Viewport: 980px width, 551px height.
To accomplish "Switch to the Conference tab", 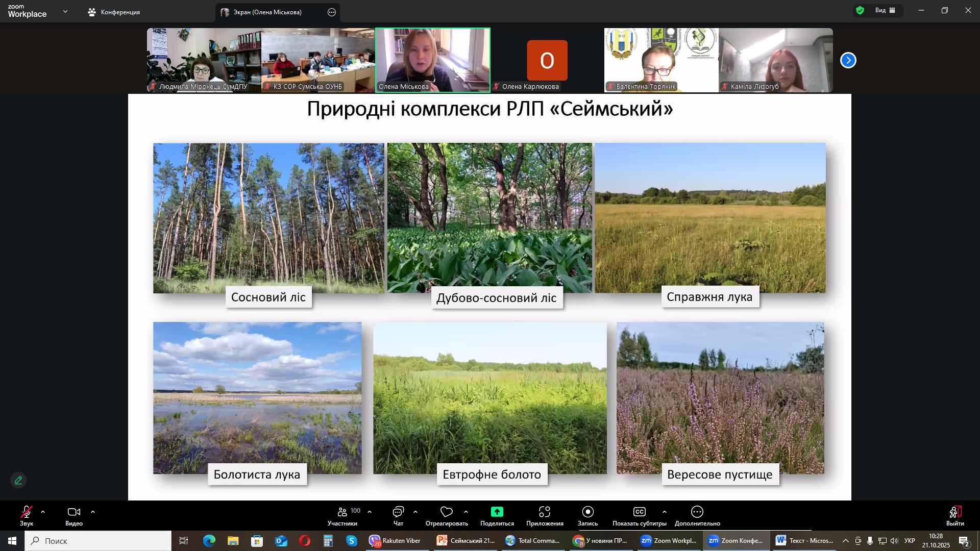I will (x=114, y=12).
